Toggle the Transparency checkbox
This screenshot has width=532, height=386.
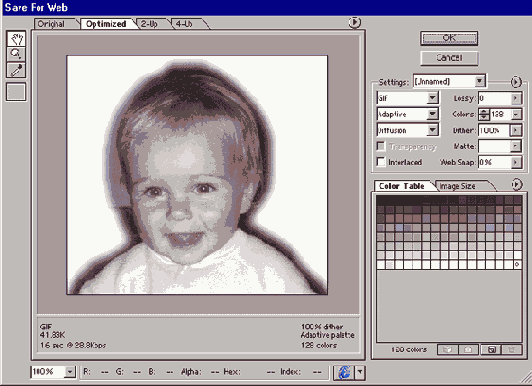[381, 146]
